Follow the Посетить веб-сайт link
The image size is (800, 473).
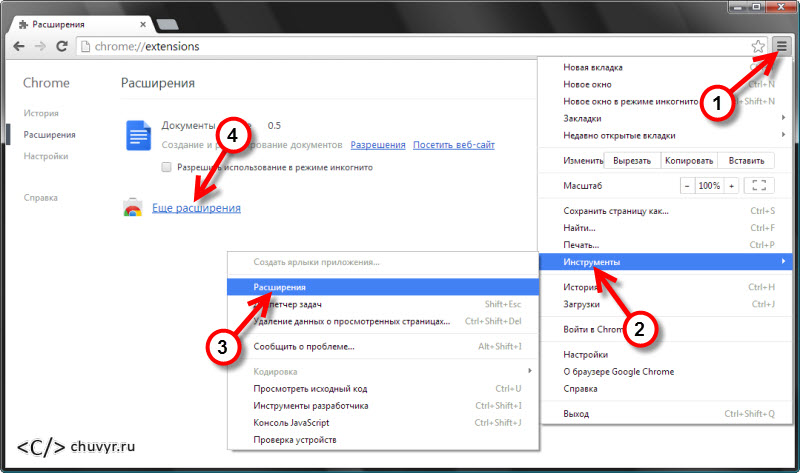coord(454,145)
